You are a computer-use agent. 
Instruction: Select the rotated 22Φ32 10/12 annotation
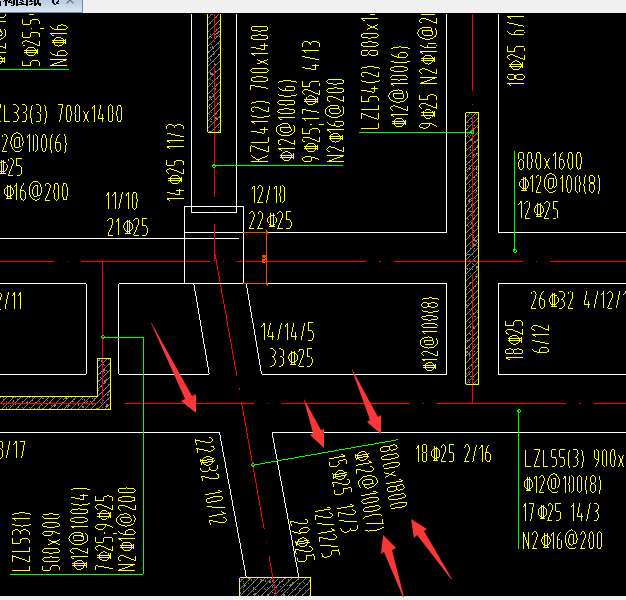click(x=211, y=481)
